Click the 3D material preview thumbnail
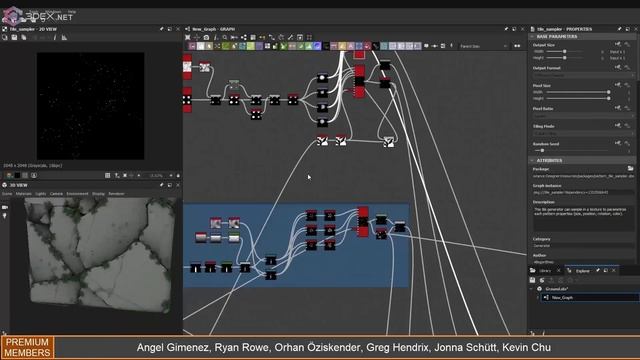Viewport: 640px width, 360px height. pos(100,255)
